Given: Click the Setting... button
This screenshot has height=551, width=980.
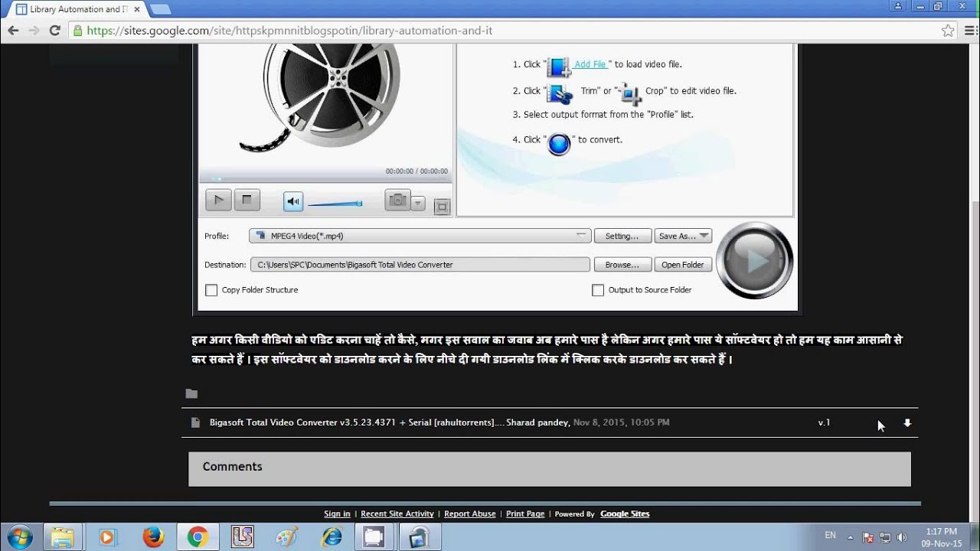Looking at the screenshot, I should [x=622, y=236].
